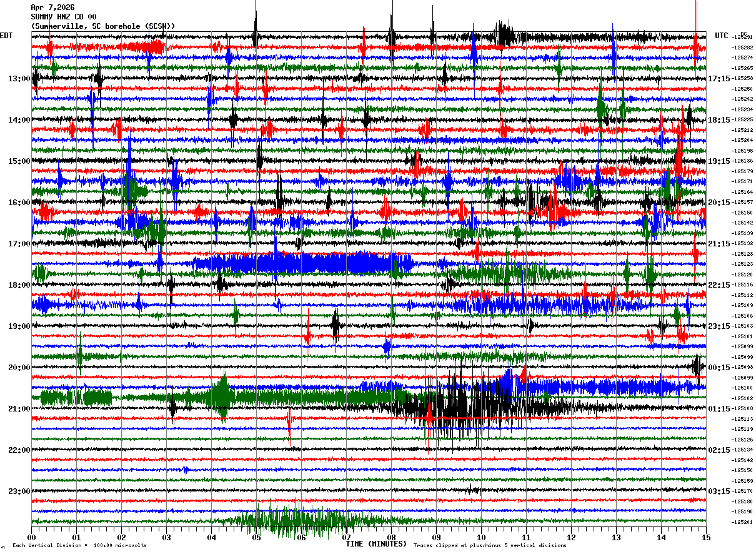The height and width of the screenshot is (554, 756).
Task: Click the DC offset value -125195
Action: (742, 151)
